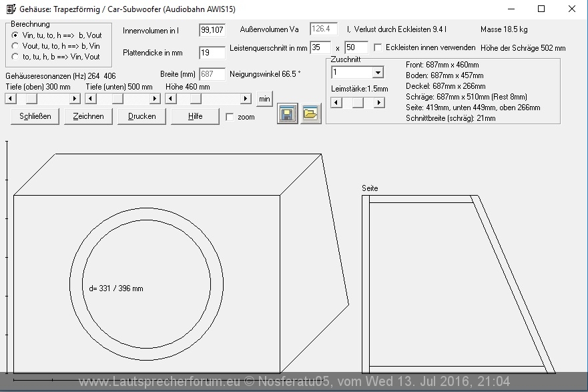Screen dimensions: 588x392
Task: Open Hilfe help button
Action: tap(195, 116)
